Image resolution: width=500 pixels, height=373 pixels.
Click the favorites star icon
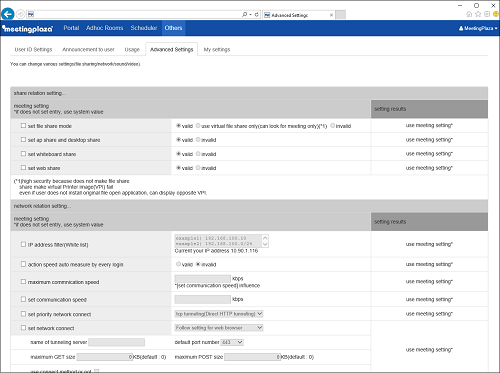tap(478, 14)
